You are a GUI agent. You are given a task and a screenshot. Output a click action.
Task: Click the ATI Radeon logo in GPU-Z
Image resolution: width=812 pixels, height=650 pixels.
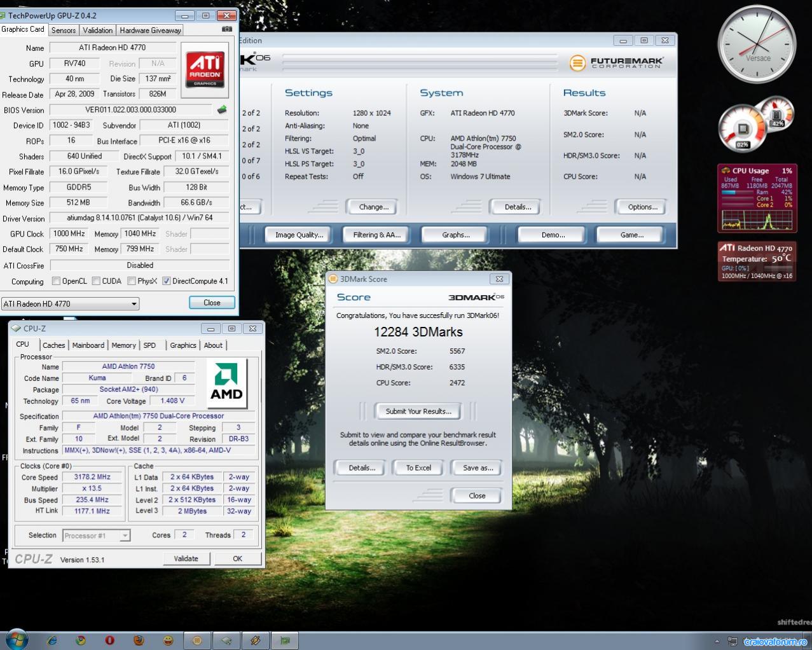pos(205,70)
